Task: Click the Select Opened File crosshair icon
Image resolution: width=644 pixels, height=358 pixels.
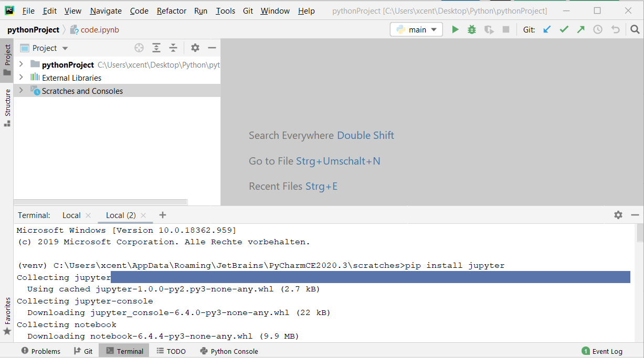Action: [139, 48]
